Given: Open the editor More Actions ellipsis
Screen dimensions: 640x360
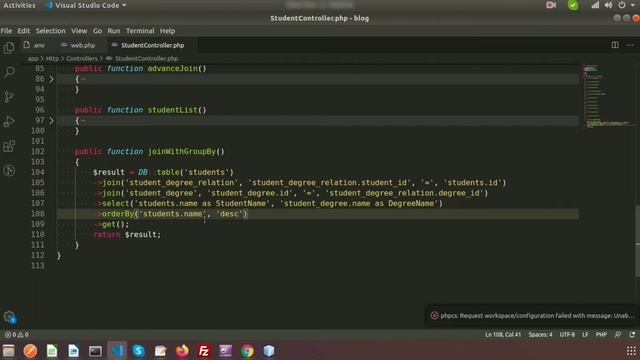Looking at the screenshot, I should tap(630, 45).
